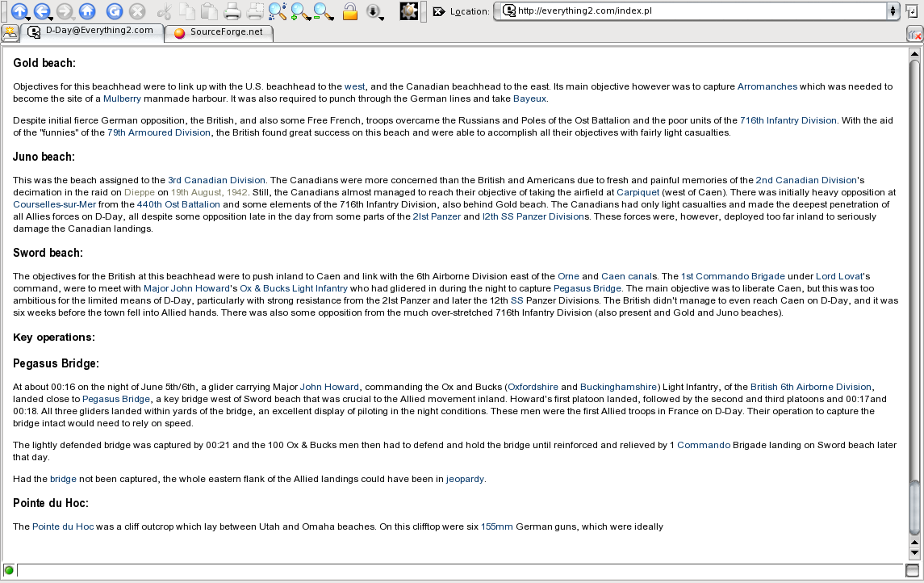Screen dimensions: 924x583
Task: Click the "Key operations:" heading
Action: pyautogui.click(x=53, y=338)
